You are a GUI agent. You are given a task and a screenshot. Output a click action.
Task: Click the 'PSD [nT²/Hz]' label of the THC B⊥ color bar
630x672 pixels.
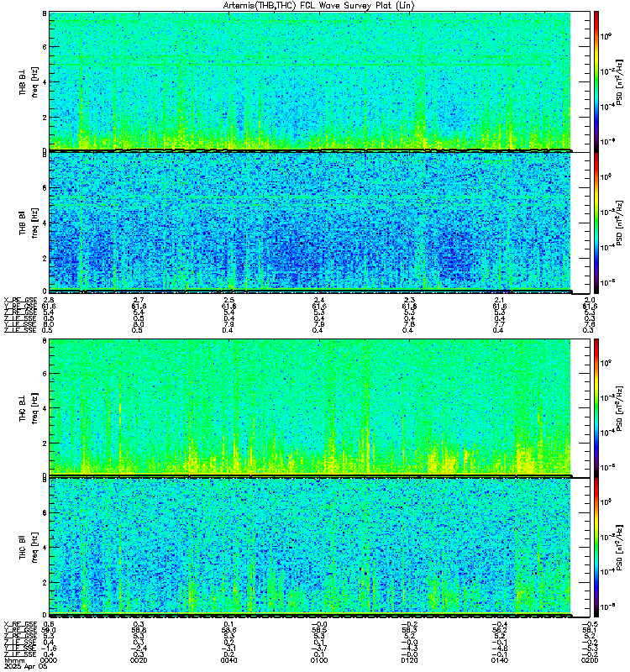click(619, 408)
